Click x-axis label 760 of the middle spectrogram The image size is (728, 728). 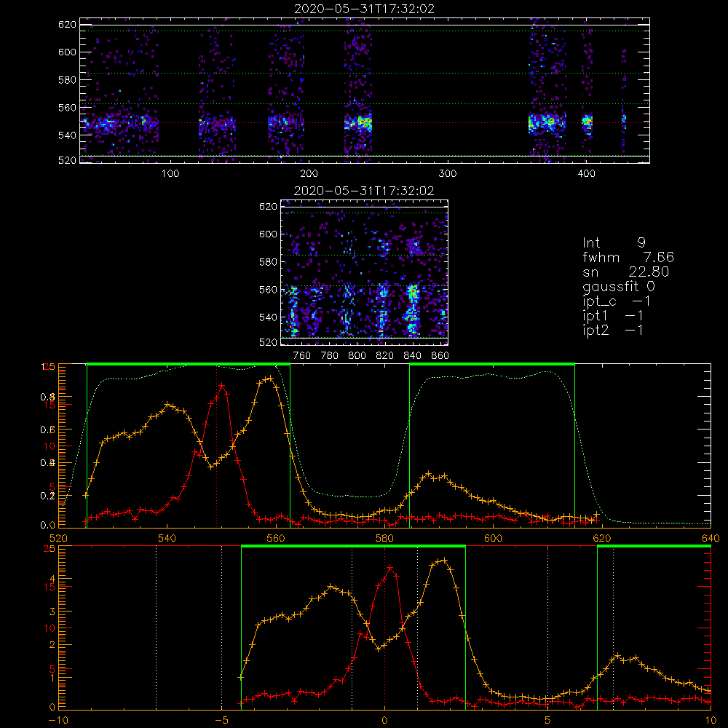pyautogui.click(x=302, y=356)
